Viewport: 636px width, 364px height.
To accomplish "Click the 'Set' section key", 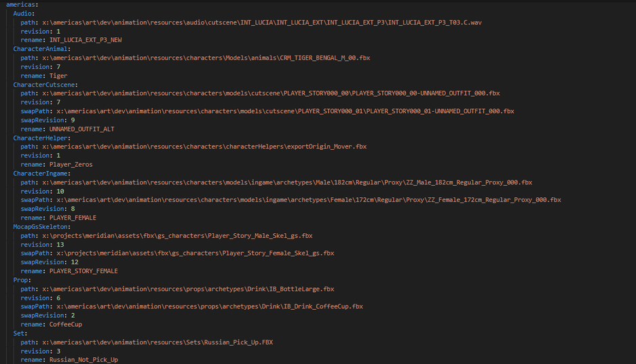I will (20, 333).
